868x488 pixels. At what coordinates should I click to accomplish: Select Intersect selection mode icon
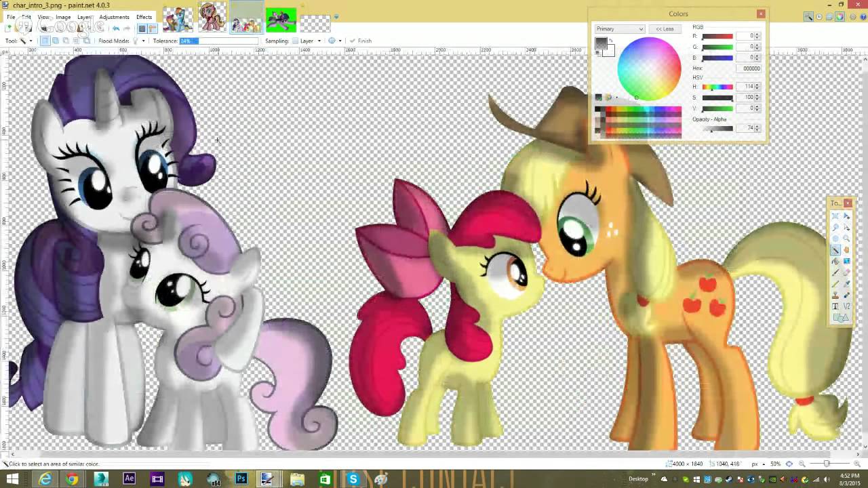pyautogui.click(x=76, y=41)
